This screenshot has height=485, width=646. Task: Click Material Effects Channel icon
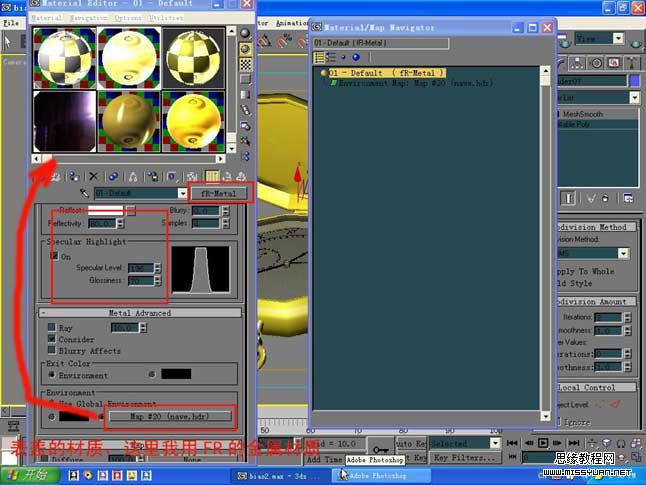tap(172, 177)
